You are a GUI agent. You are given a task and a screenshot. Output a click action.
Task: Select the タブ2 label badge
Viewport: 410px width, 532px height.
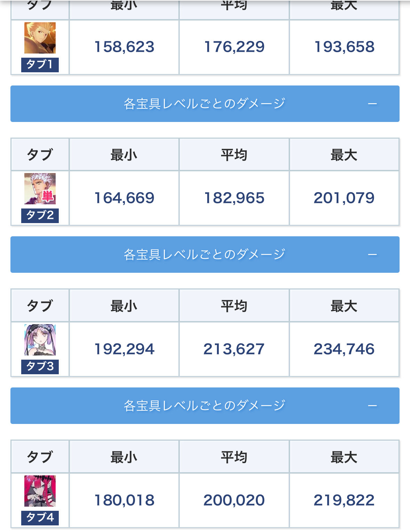pos(40,215)
